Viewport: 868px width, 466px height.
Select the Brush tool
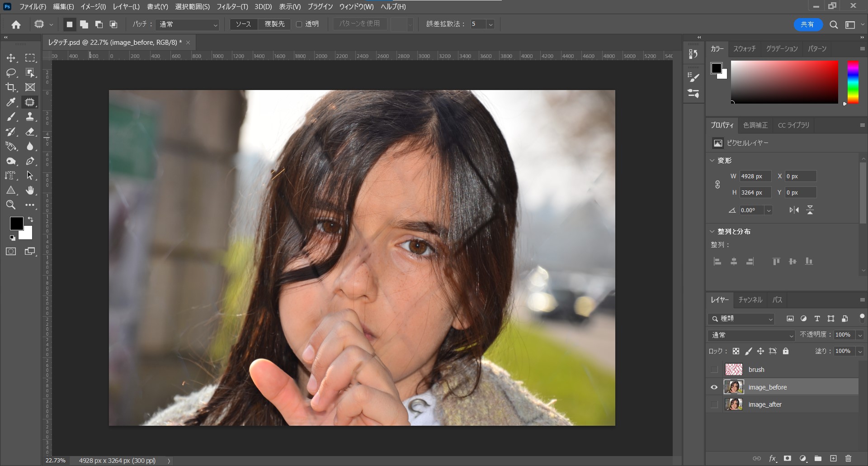coord(11,117)
